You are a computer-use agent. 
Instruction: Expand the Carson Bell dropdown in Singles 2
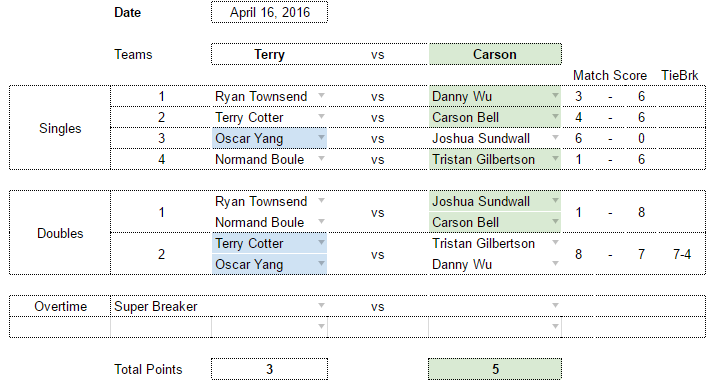(555, 116)
